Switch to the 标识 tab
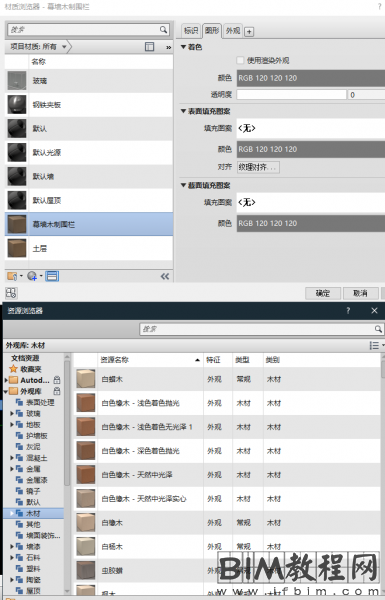 (191, 31)
